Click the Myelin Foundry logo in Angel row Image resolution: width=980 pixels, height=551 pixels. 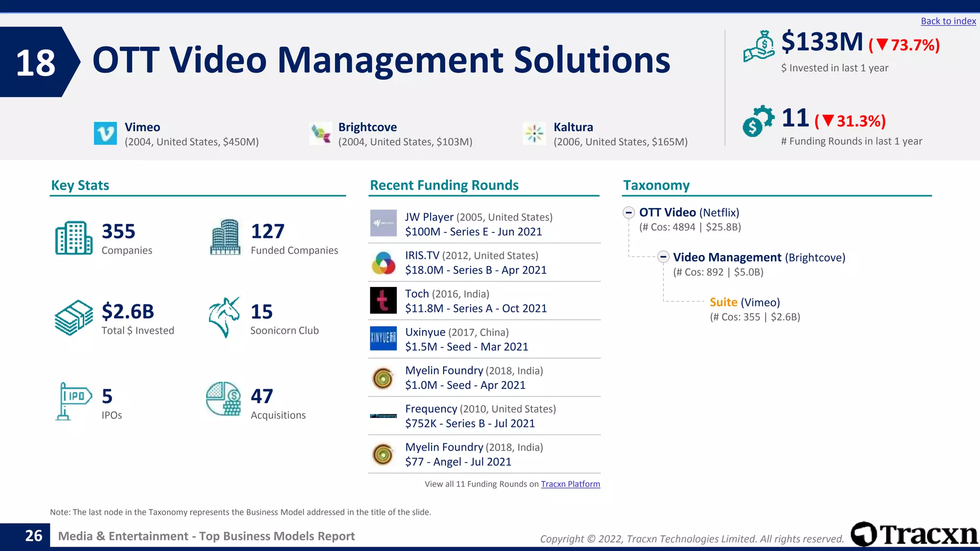click(383, 454)
